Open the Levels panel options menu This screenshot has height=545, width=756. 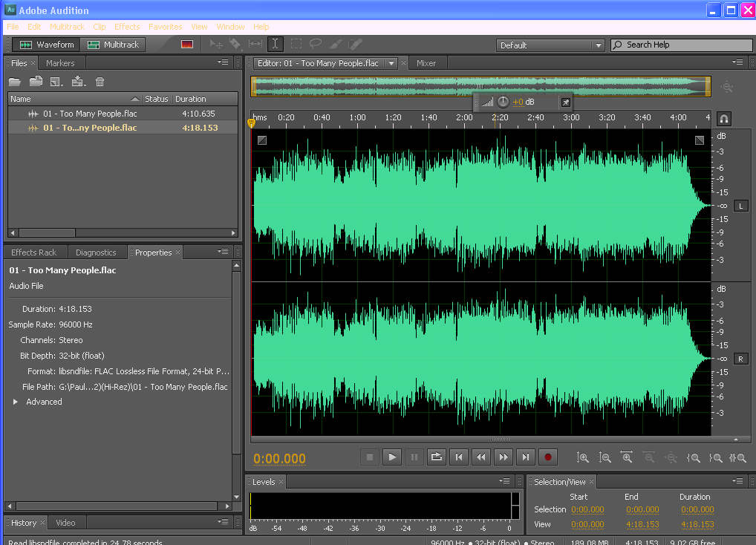pyautogui.click(x=504, y=481)
